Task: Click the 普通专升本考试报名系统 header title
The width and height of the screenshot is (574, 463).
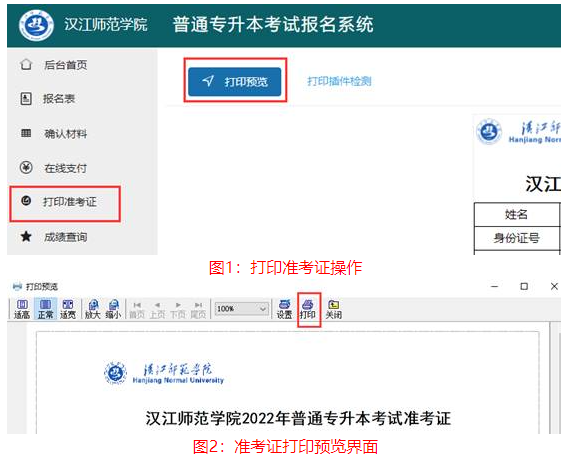Action: pyautogui.click(x=273, y=25)
